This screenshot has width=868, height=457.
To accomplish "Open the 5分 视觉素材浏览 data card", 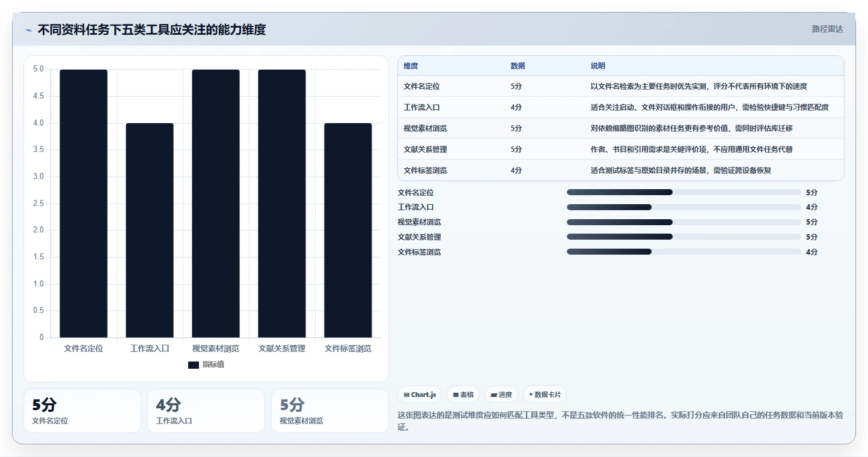I will pyautogui.click(x=330, y=411).
